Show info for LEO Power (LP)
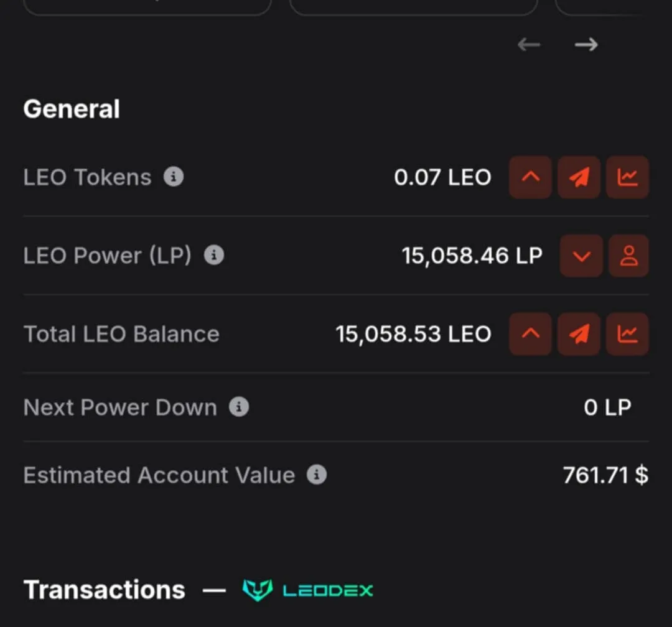Image resolution: width=672 pixels, height=627 pixels. coord(214,256)
